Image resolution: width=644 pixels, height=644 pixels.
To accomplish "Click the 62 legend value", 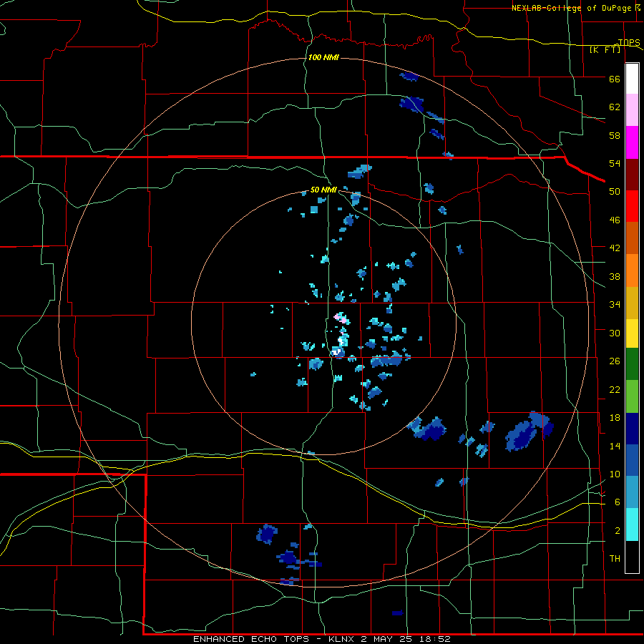I will pyautogui.click(x=615, y=107).
